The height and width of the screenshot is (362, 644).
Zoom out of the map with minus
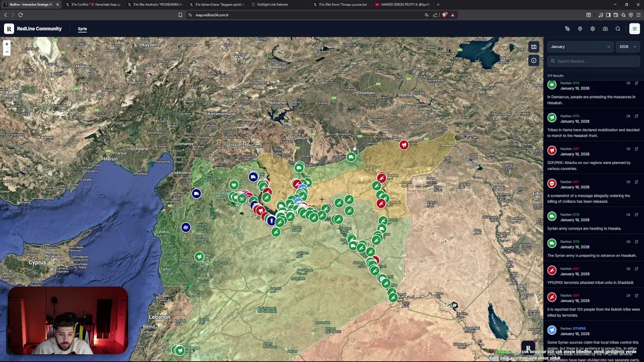pyautogui.click(x=7, y=52)
